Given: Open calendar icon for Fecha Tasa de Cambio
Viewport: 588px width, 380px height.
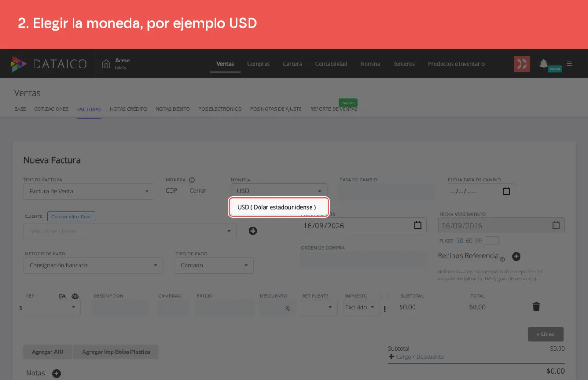Looking at the screenshot, I should point(506,191).
